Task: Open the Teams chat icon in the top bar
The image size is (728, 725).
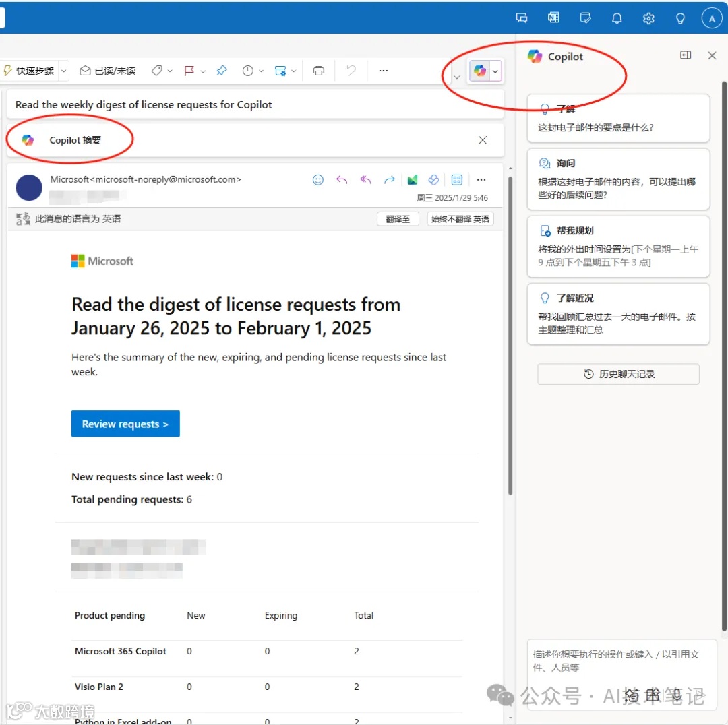Action: (x=522, y=18)
